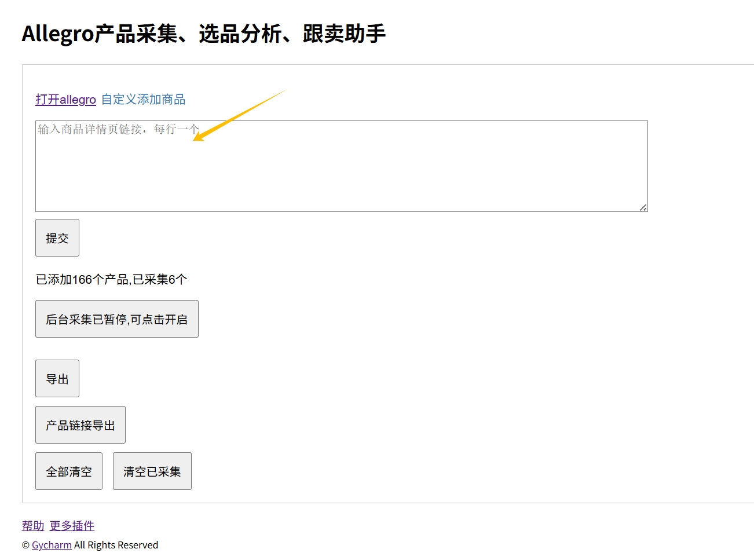Viewport: 754px width, 560px height.
Task: Click the product link textarea
Action: click(x=342, y=166)
